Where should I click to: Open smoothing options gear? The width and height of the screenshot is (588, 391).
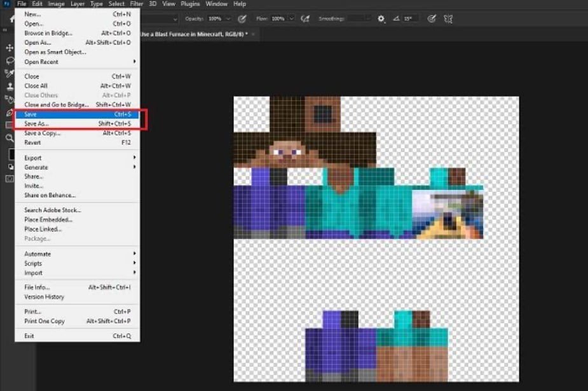point(381,18)
